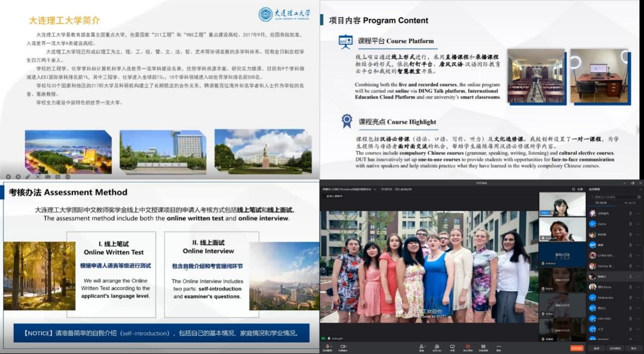Screen dimensions: 644x354
Task: Expand more video thumbnails with down chevron
Action: 562,338
